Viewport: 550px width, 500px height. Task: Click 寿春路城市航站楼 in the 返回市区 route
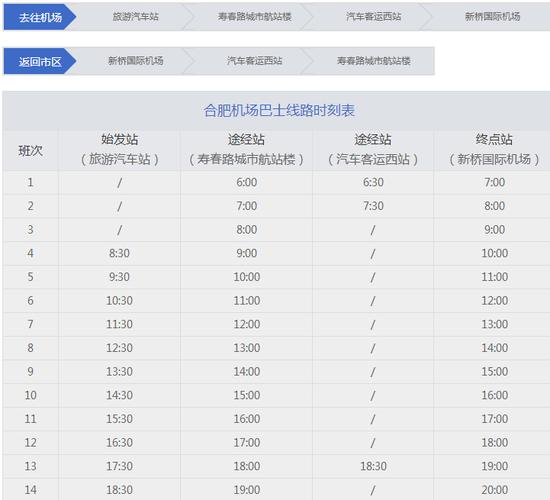pos(374,61)
